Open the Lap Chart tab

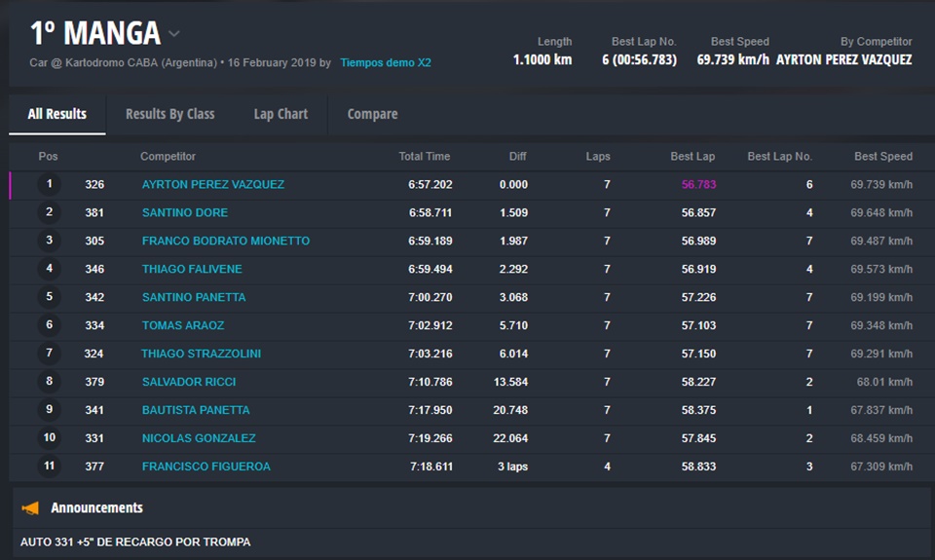[280, 114]
